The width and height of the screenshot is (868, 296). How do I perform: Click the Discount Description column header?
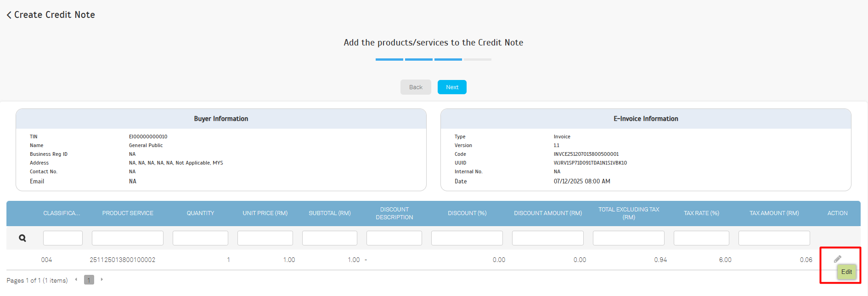tap(394, 213)
